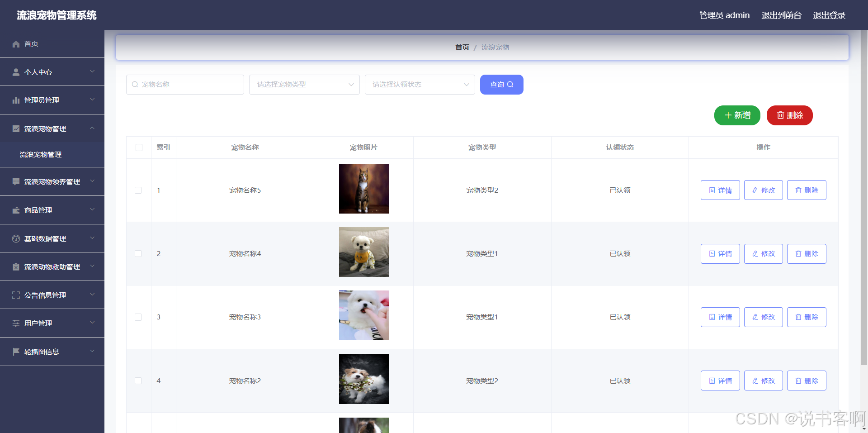The image size is (868, 433).
Task: Click the sliders icon beside 用户管理
Action: [x=16, y=323]
